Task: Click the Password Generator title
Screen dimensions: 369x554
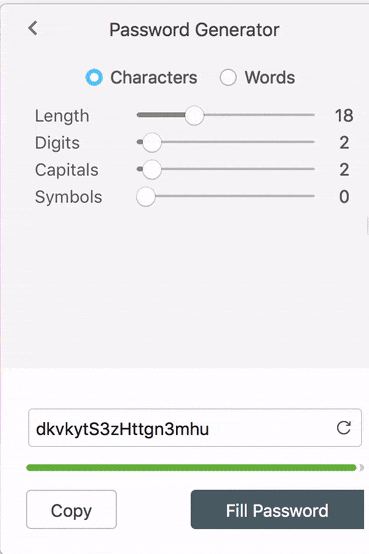Action: (x=194, y=30)
